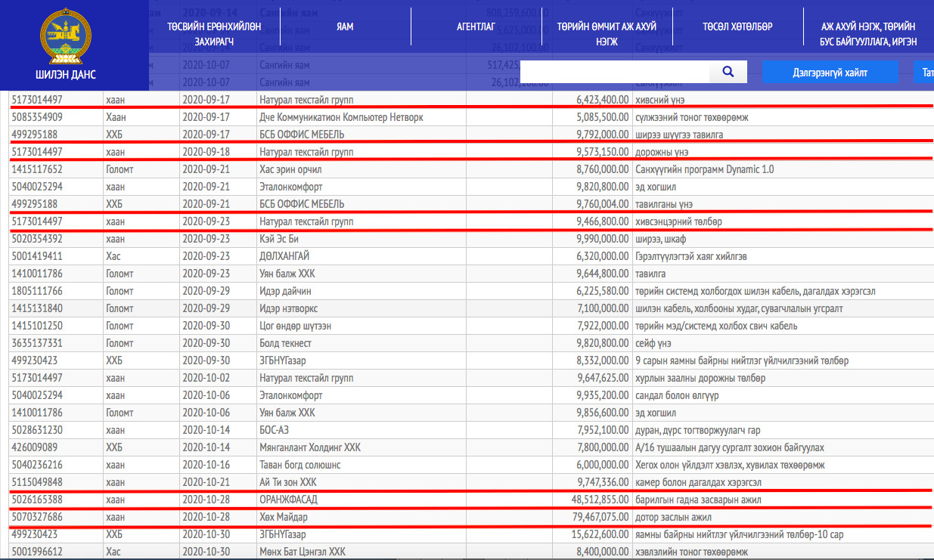
Task: Select account number 3635137331
Action: tap(37, 343)
